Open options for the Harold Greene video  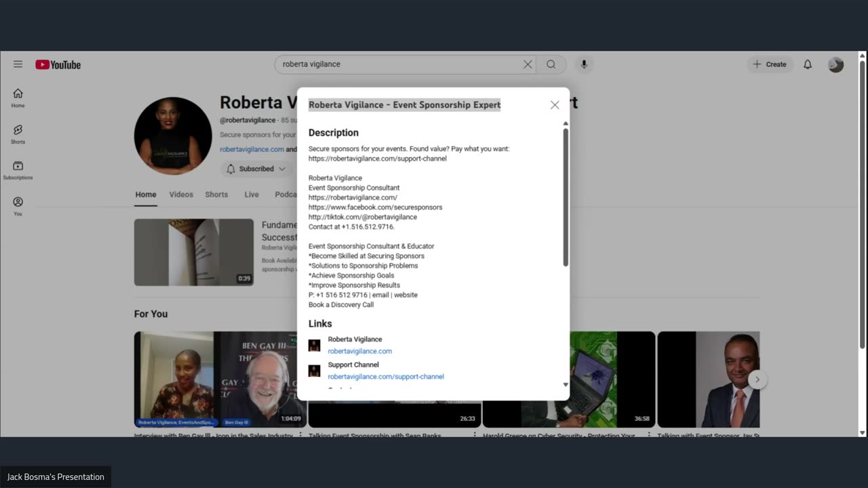click(649, 435)
